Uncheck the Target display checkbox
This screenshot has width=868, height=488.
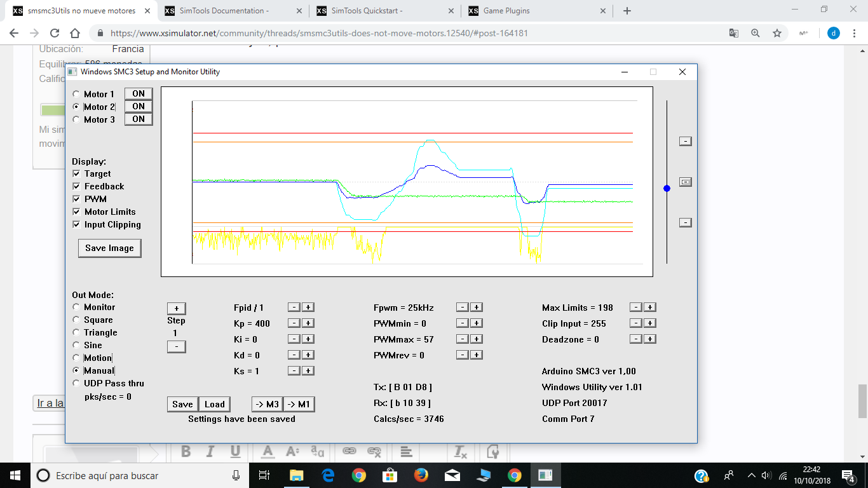coord(76,173)
